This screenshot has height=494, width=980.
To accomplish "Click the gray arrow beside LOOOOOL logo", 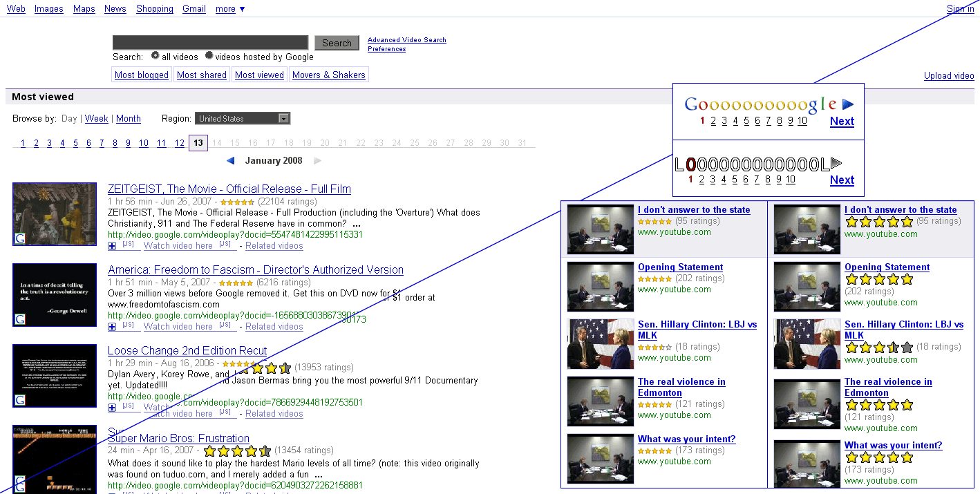I will pyautogui.click(x=836, y=163).
